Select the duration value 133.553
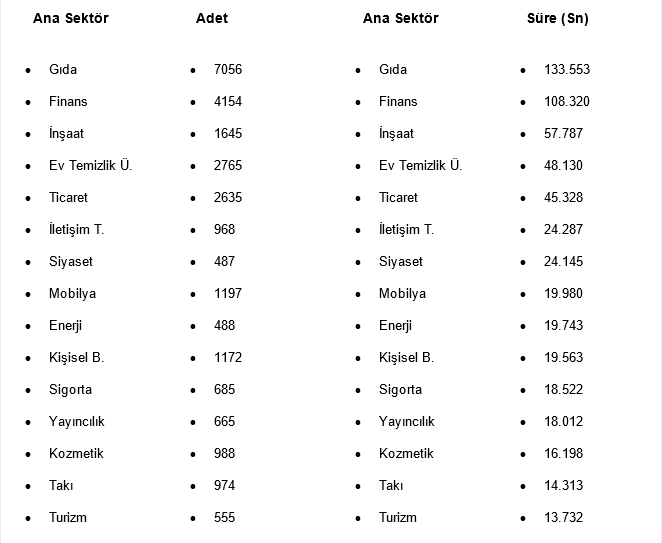662x543 pixels. (567, 70)
